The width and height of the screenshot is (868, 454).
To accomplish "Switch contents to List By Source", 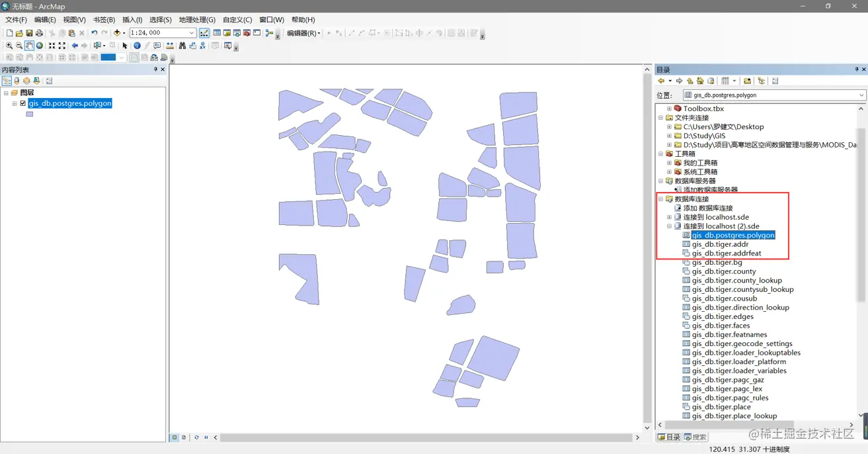I will click(x=17, y=81).
